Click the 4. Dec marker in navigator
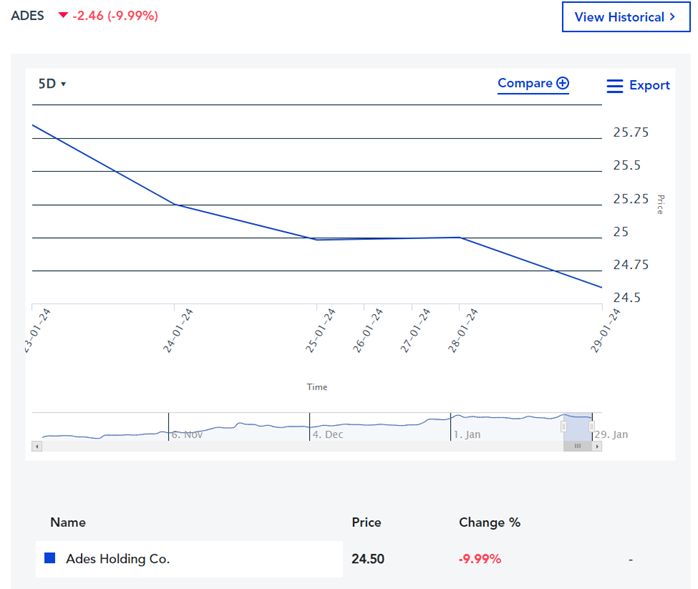Viewport: 698px width, 589px height. 329,435
